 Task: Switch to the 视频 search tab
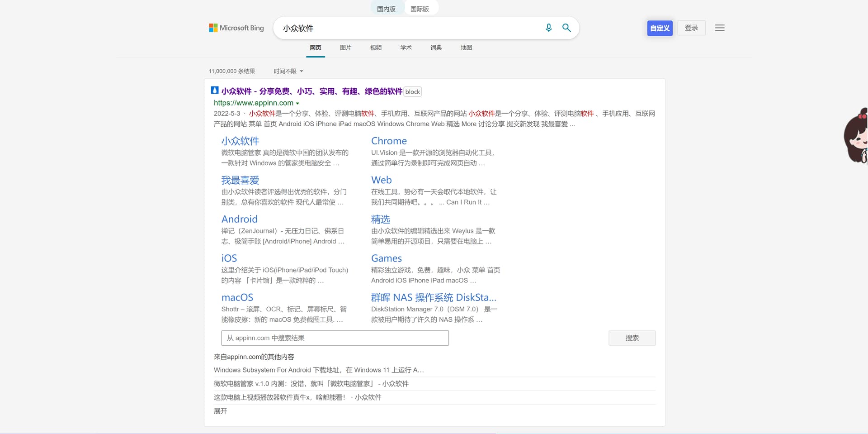pos(375,47)
